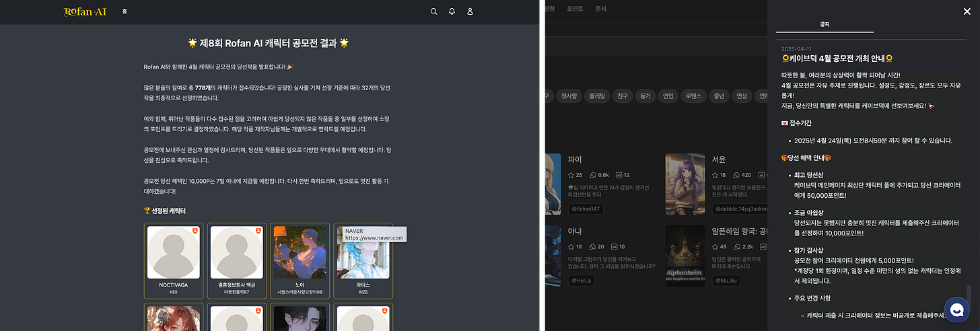Filter by 연인 tag
Screen dimensions: 980x331
tap(668, 96)
